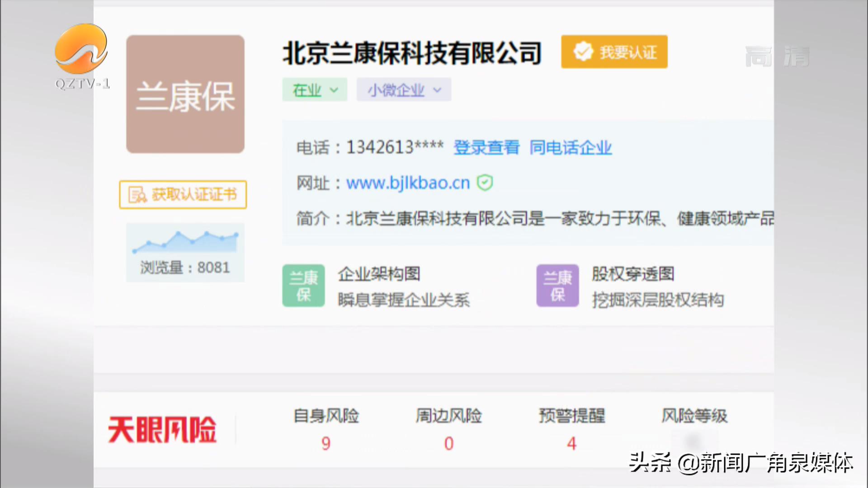Click the certificate icon in 获取认证证书

pyautogui.click(x=137, y=195)
